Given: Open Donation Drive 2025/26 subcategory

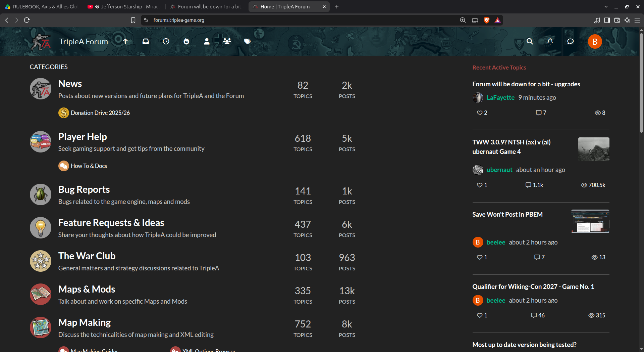Looking at the screenshot, I should 100,113.
